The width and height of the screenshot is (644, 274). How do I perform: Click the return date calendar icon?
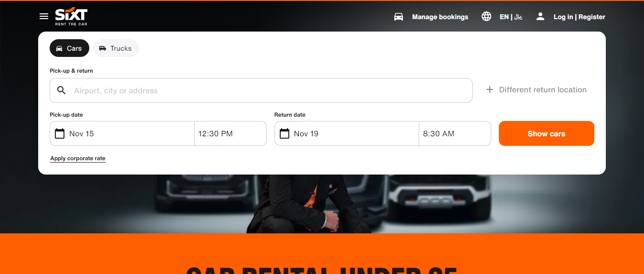pos(285,133)
